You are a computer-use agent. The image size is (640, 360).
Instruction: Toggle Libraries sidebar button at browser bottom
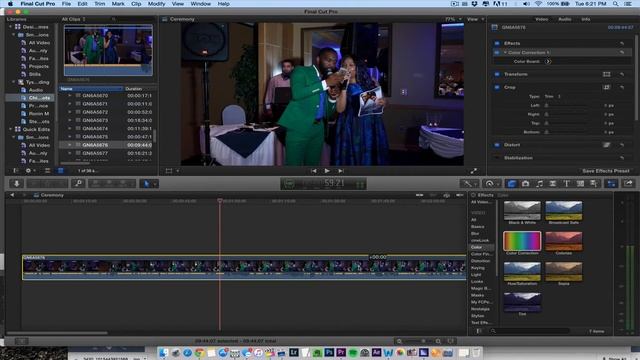coord(16,171)
